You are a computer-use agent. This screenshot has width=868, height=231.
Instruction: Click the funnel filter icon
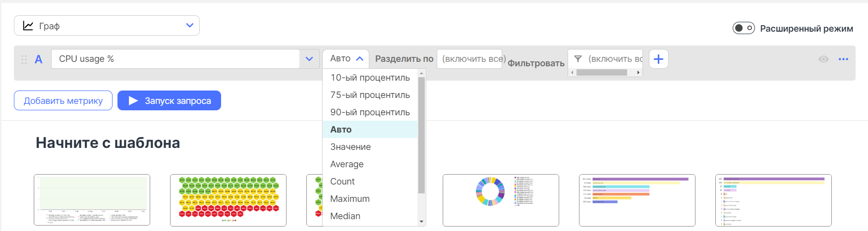578,59
